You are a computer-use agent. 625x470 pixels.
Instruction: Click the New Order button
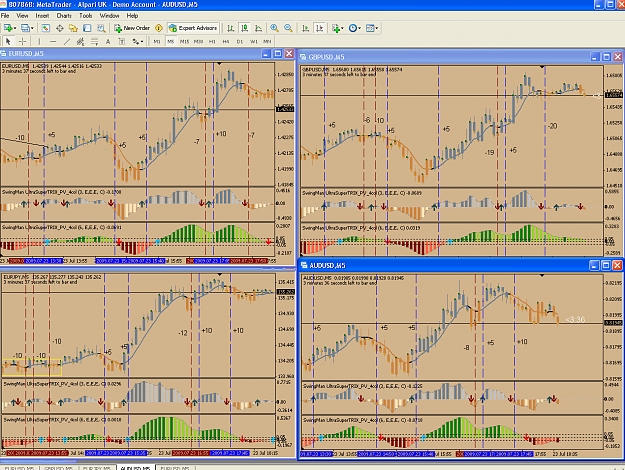pyautogui.click(x=132, y=28)
